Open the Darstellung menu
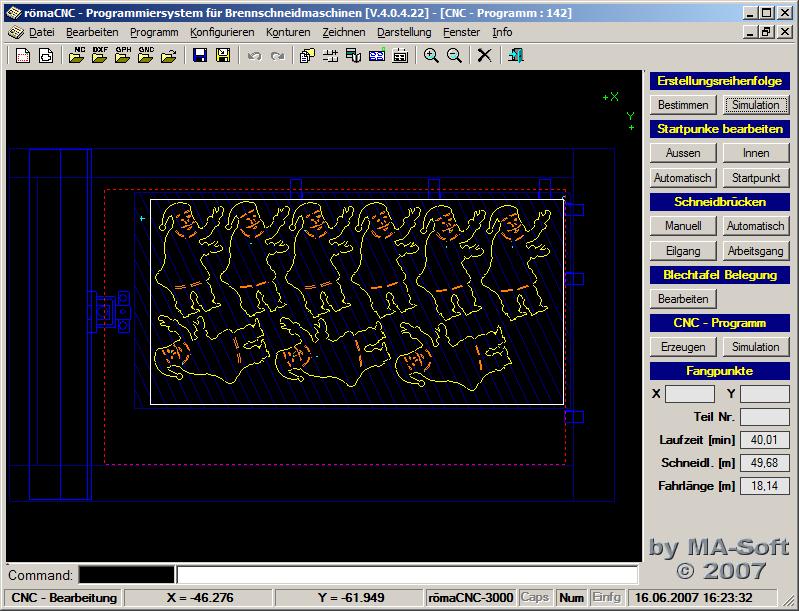This screenshot has height=611, width=799. coord(404,32)
